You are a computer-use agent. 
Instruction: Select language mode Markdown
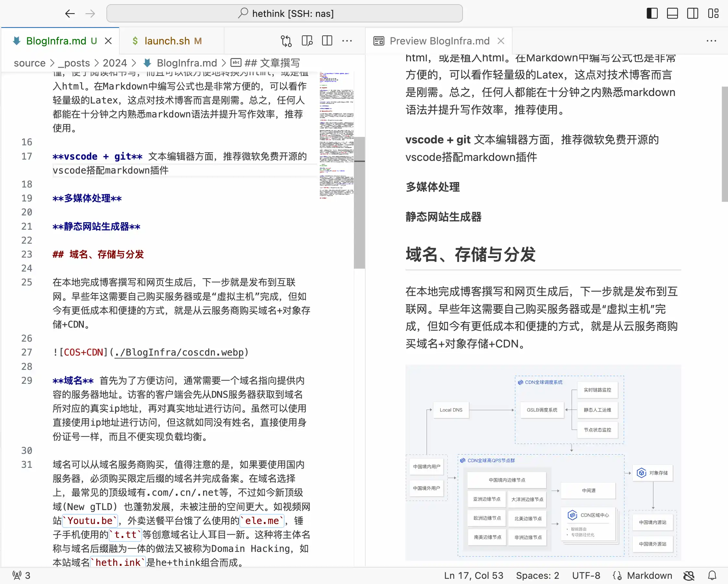point(649,576)
